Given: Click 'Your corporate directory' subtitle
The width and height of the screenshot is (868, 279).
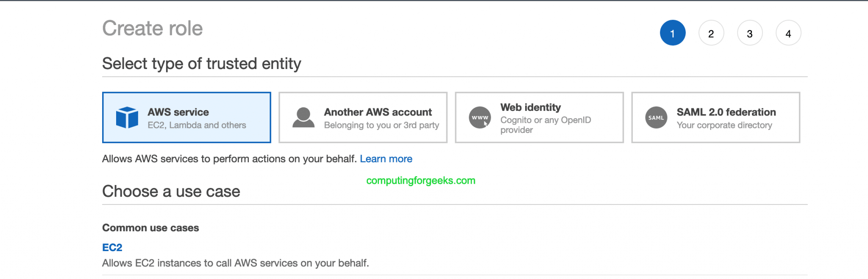Looking at the screenshot, I should coord(724,125).
